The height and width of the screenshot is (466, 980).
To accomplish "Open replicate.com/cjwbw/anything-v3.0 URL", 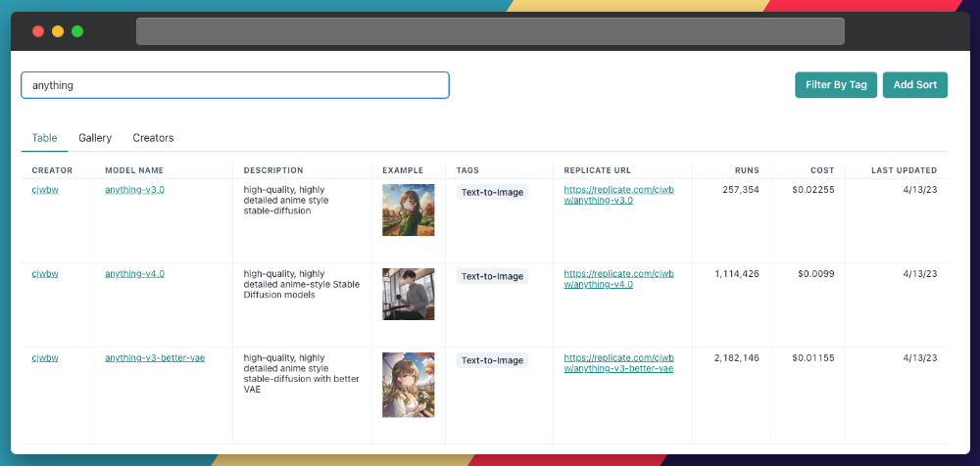I will coord(619,195).
